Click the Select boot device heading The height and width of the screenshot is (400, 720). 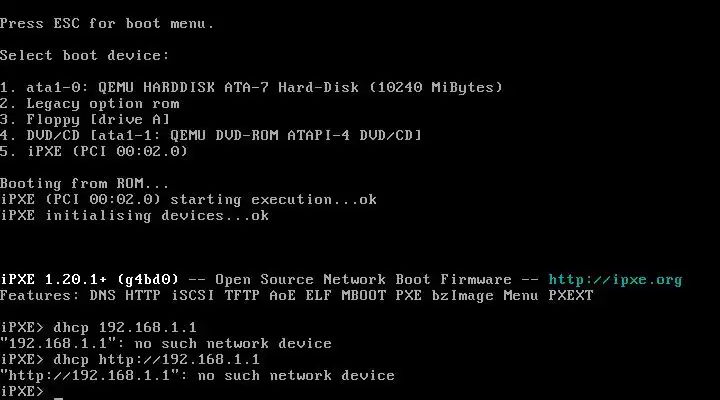[84, 56]
